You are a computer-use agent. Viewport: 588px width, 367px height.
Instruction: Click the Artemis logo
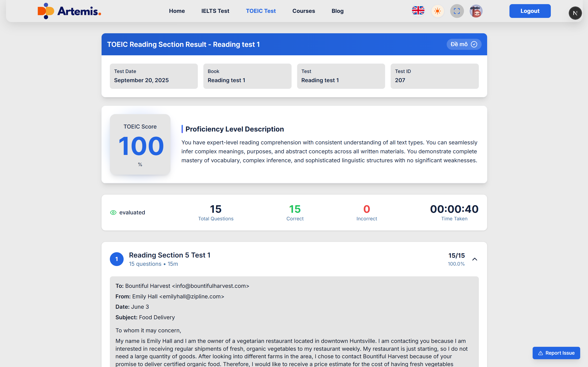click(69, 11)
